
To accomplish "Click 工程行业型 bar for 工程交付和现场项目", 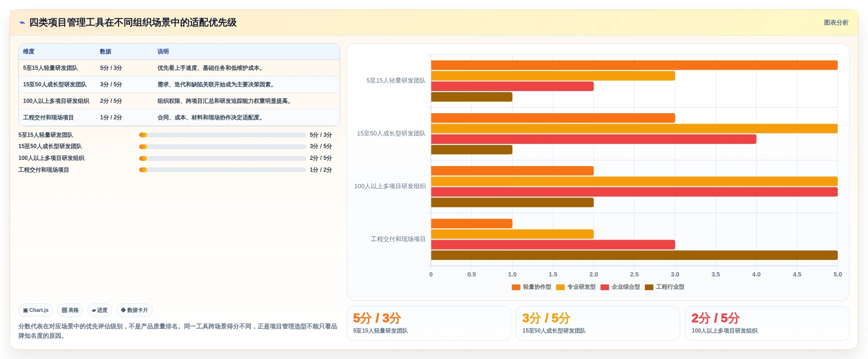I will (x=634, y=256).
